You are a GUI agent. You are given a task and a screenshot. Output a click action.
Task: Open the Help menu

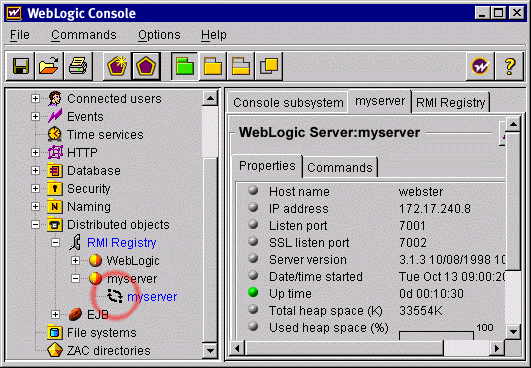[214, 35]
